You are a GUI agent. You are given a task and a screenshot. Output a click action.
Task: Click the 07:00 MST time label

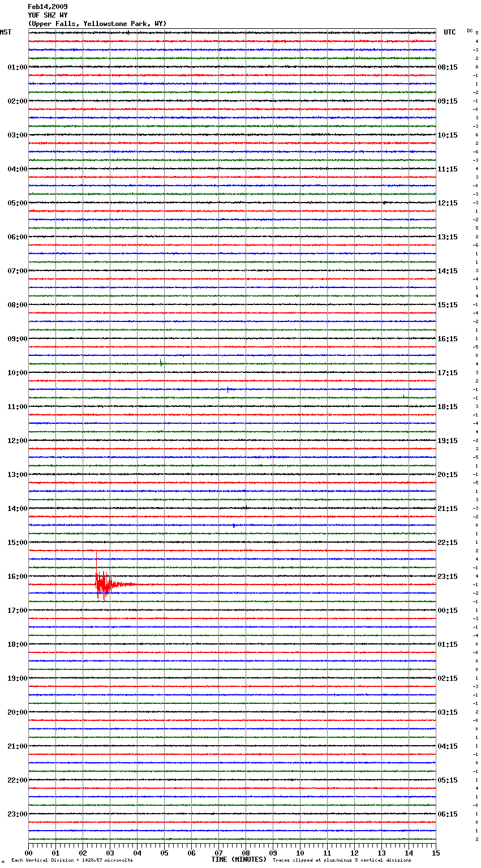(x=17, y=271)
